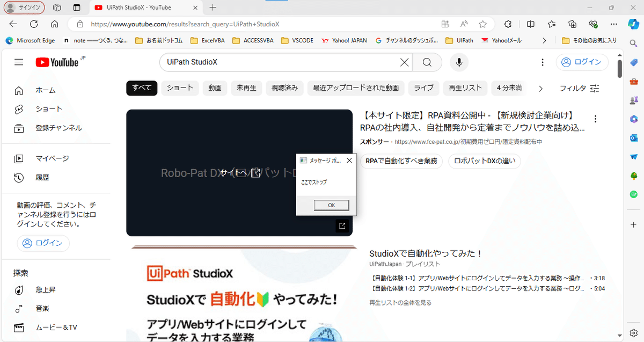Expand bookmarks bar overflow chevron
This screenshot has width=644, height=342.
pyautogui.click(x=545, y=40)
